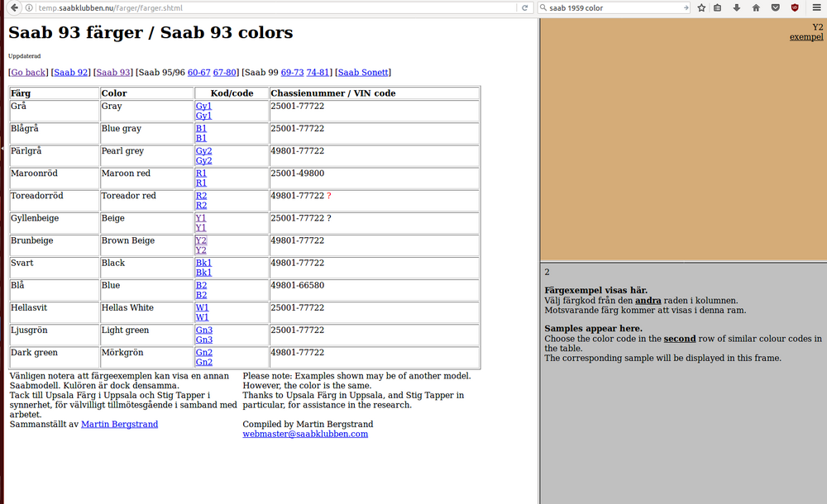Click upper Y2 code for Brown Beige
This screenshot has width=827, height=504.
[x=201, y=240]
